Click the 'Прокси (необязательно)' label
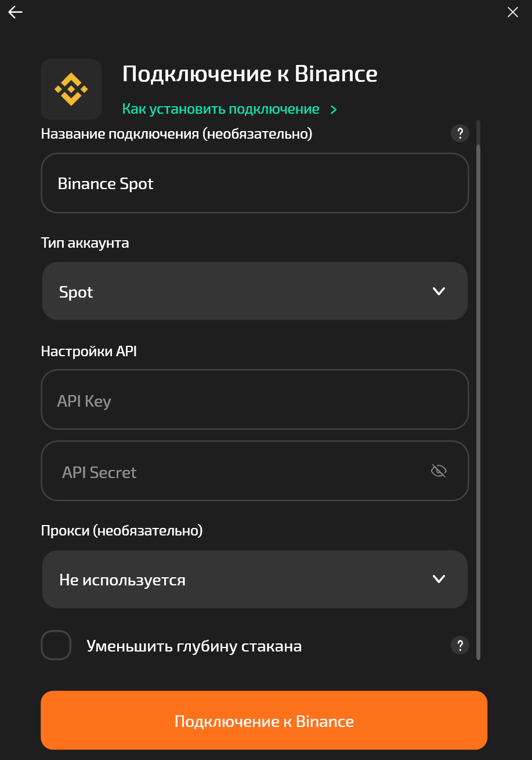 [x=122, y=530]
